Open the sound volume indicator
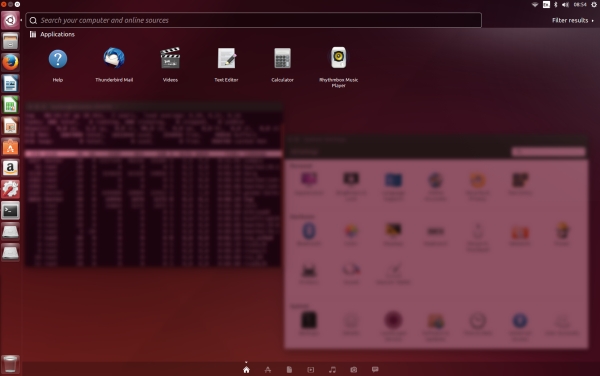 click(565, 5)
